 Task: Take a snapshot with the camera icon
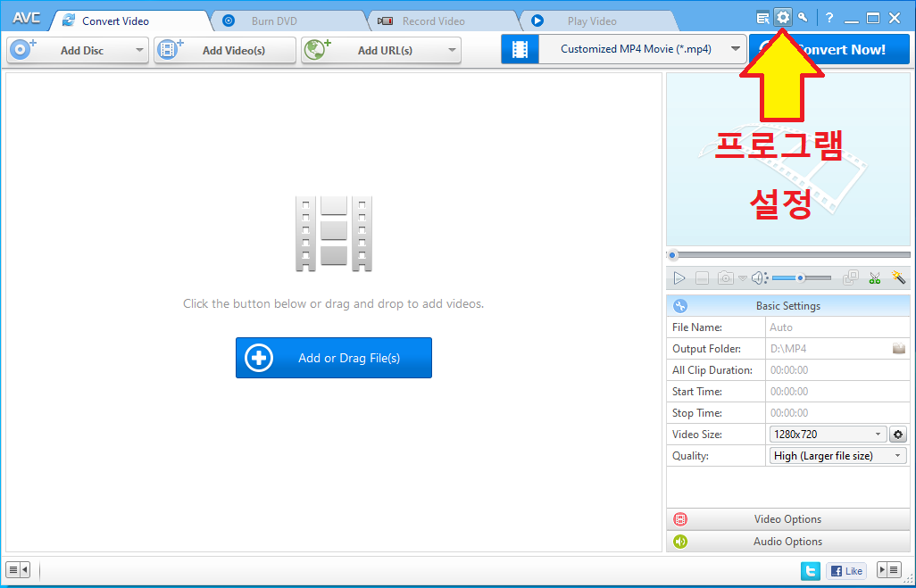(726, 278)
